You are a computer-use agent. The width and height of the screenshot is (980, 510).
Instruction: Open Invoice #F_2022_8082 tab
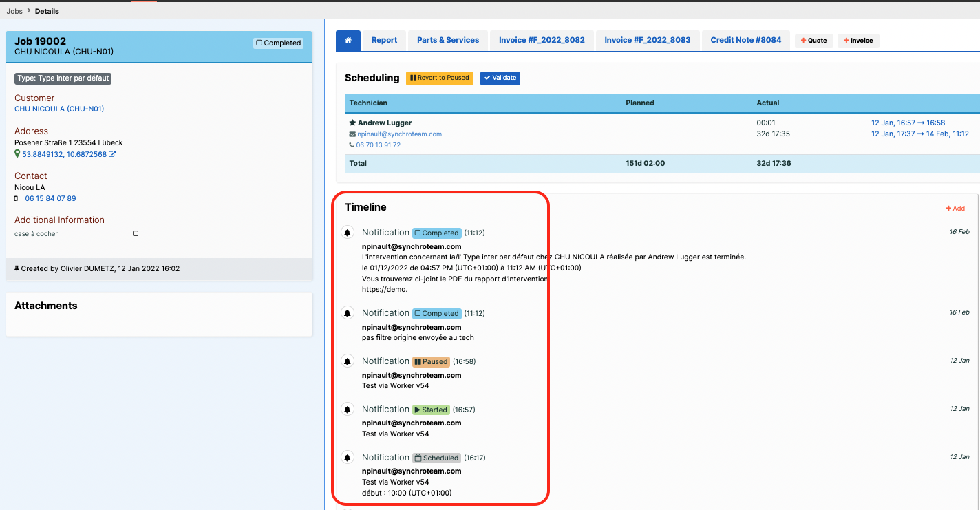tap(542, 41)
